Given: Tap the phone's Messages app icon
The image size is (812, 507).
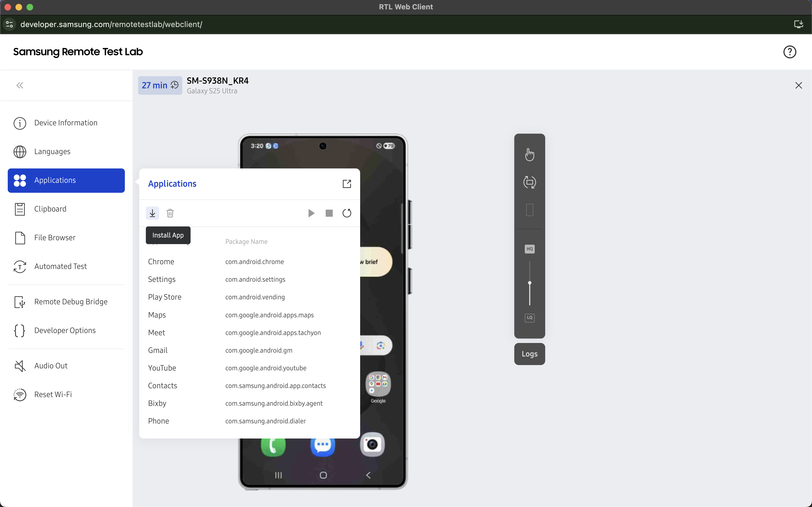Looking at the screenshot, I should 323,447.
